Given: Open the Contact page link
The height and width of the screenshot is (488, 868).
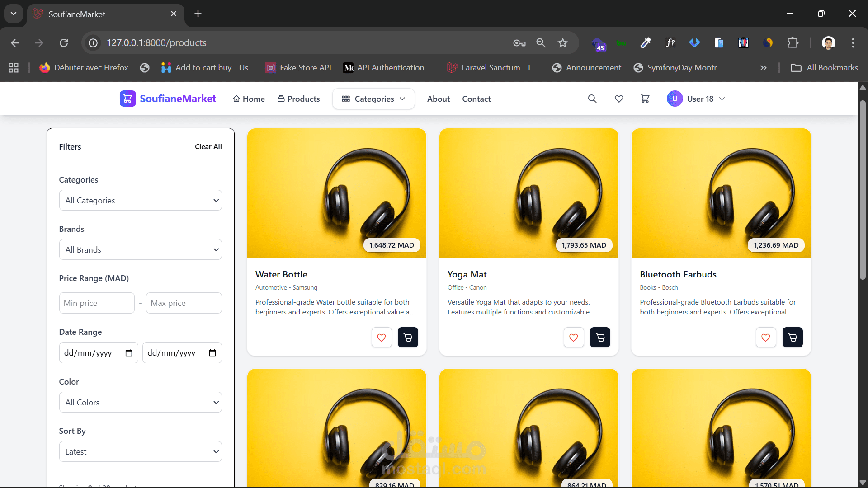Looking at the screenshot, I should [476, 99].
